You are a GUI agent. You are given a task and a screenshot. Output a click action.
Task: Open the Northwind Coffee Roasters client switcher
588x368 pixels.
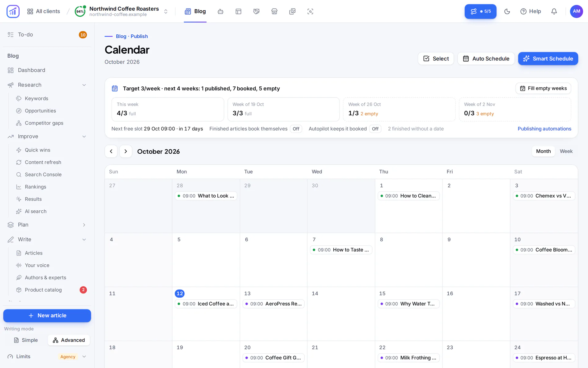122,11
